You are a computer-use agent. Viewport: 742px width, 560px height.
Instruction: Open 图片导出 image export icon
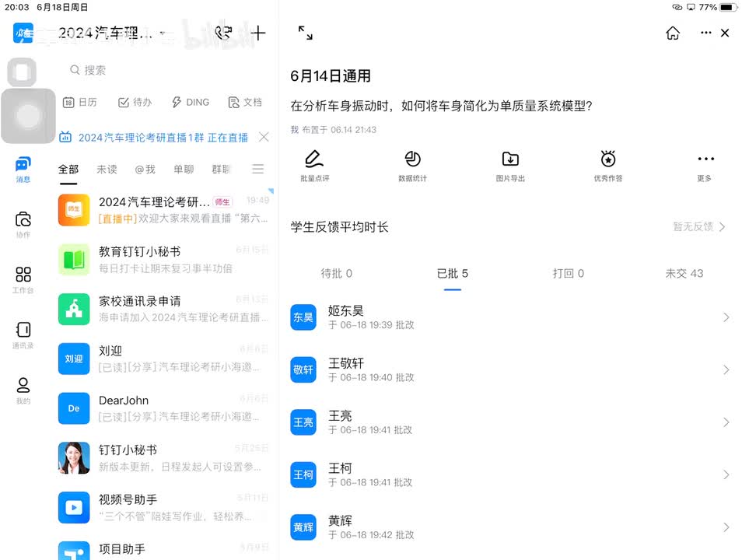pos(510,166)
